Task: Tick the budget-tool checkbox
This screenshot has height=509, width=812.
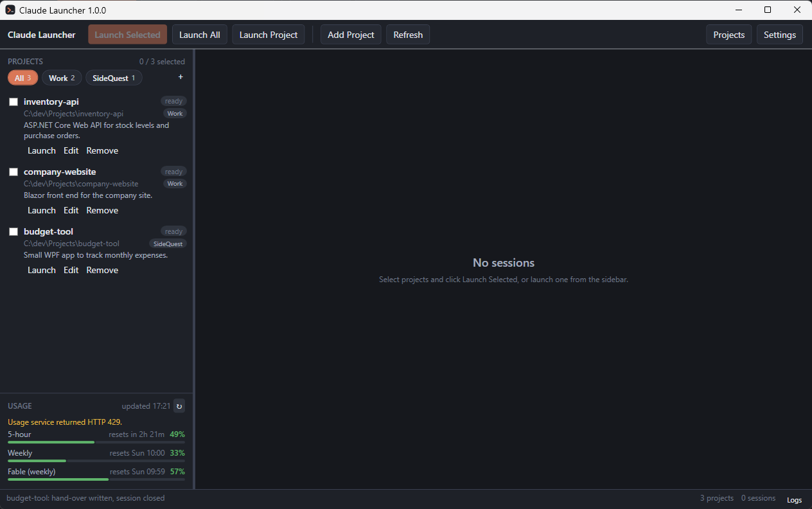Action: [13, 231]
